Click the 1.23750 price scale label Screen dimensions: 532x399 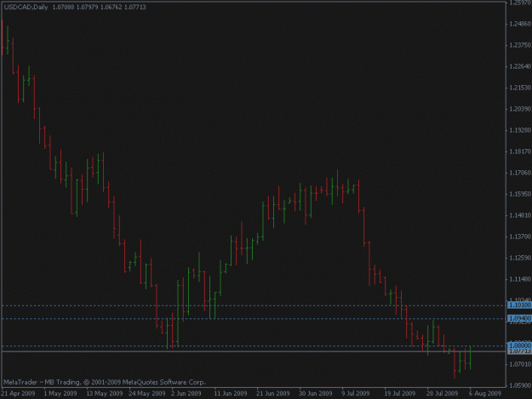[x=520, y=45]
